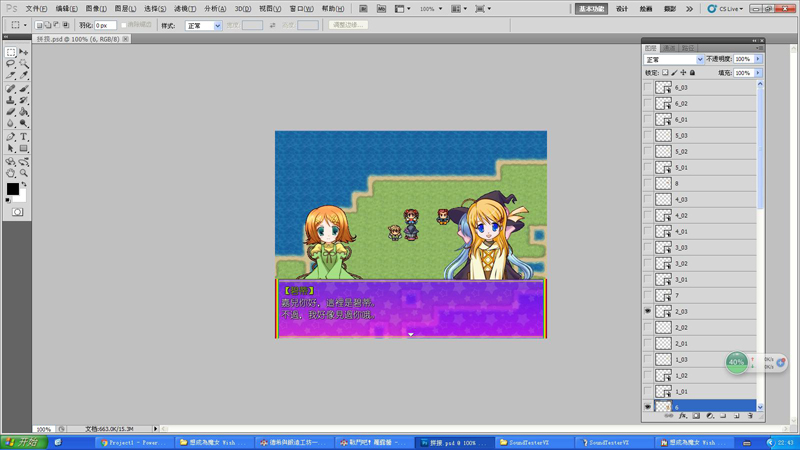This screenshot has width=800, height=450.
Task: Show layer 6_03 visibility box
Action: (648, 87)
